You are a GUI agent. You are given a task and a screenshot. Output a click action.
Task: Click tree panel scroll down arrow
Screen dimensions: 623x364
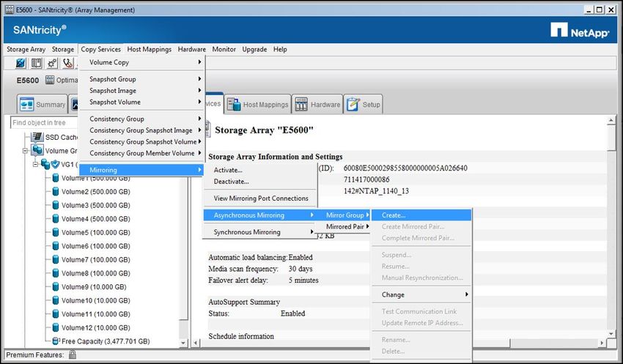tap(183, 343)
